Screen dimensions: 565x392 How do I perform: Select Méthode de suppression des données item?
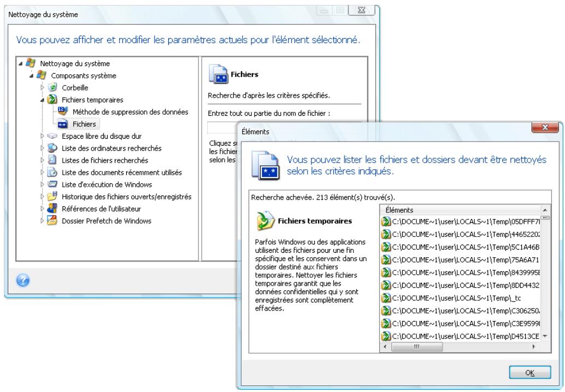(131, 112)
